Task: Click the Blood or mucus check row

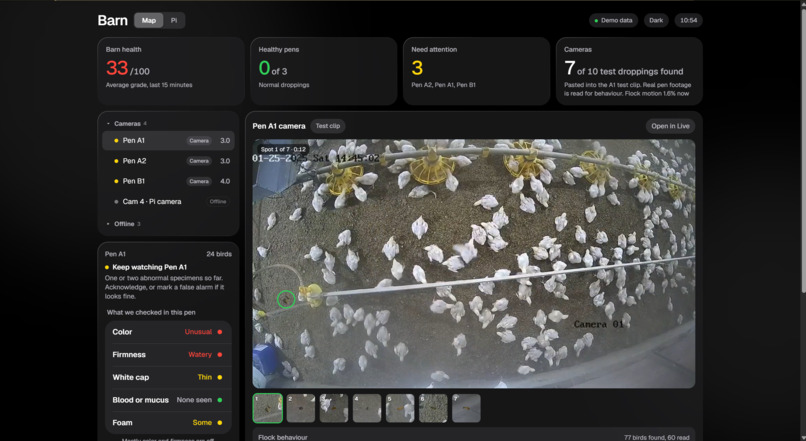Action: pos(168,400)
